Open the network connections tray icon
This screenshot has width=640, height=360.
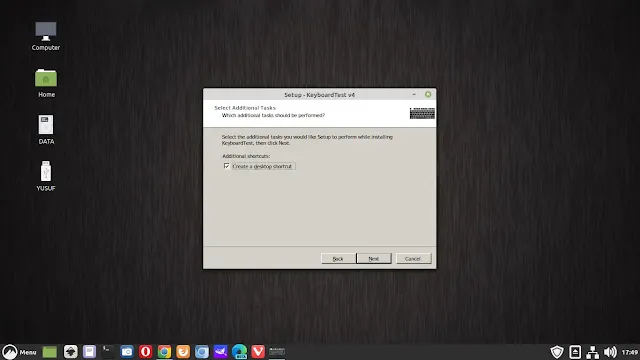(593, 352)
